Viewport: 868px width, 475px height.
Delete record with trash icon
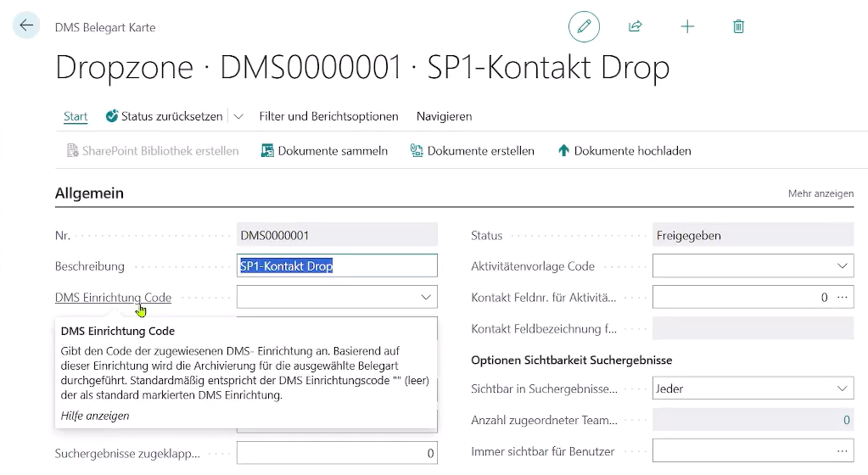point(738,26)
